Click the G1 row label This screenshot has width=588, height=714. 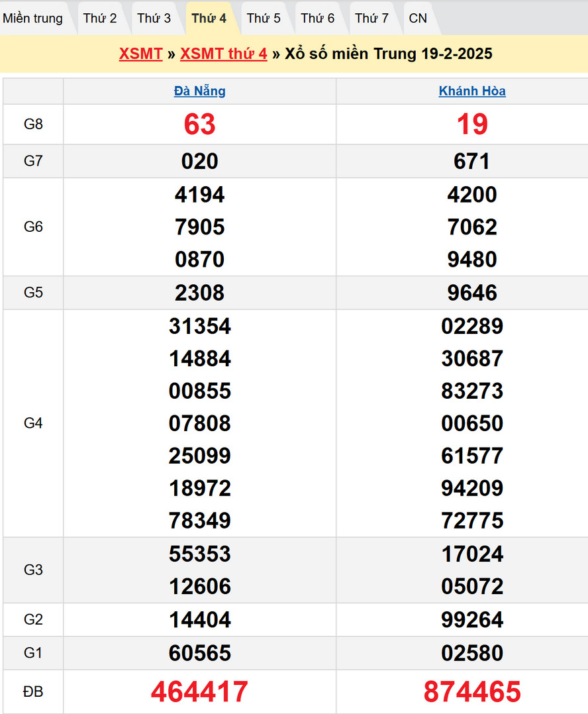(33, 653)
